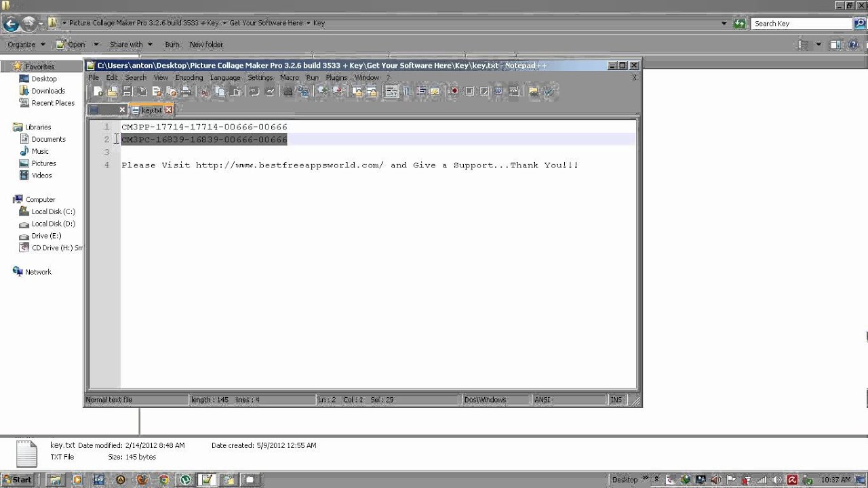Click the Stop Recording macro icon
The image size is (868, 488).
[469, 91]
